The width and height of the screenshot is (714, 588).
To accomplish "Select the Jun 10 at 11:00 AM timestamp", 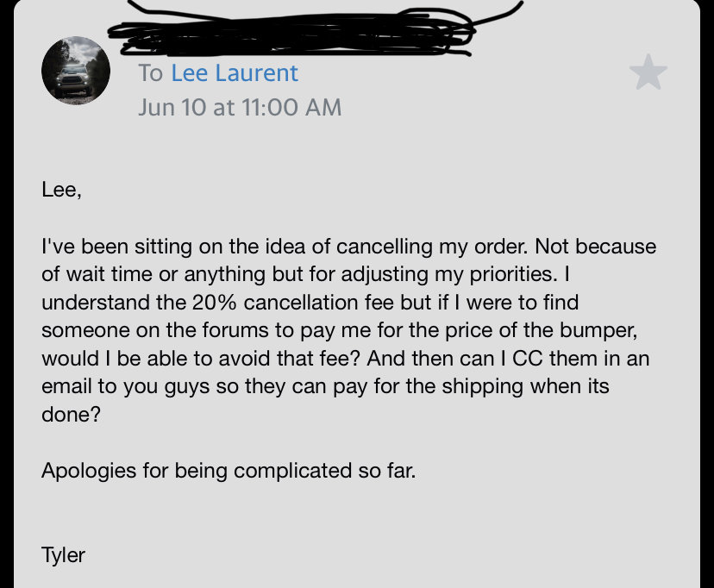I will (x=240, y=108).
